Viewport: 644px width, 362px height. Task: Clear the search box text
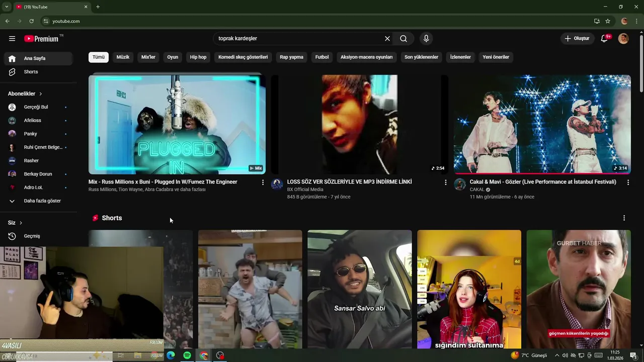387,39
